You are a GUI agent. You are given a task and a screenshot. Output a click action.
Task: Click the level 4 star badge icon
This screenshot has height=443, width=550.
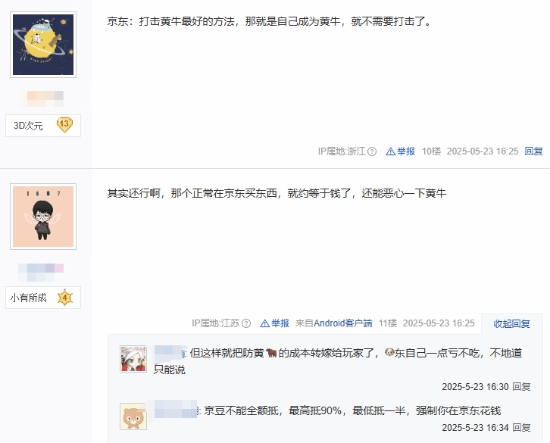[65, 297]
